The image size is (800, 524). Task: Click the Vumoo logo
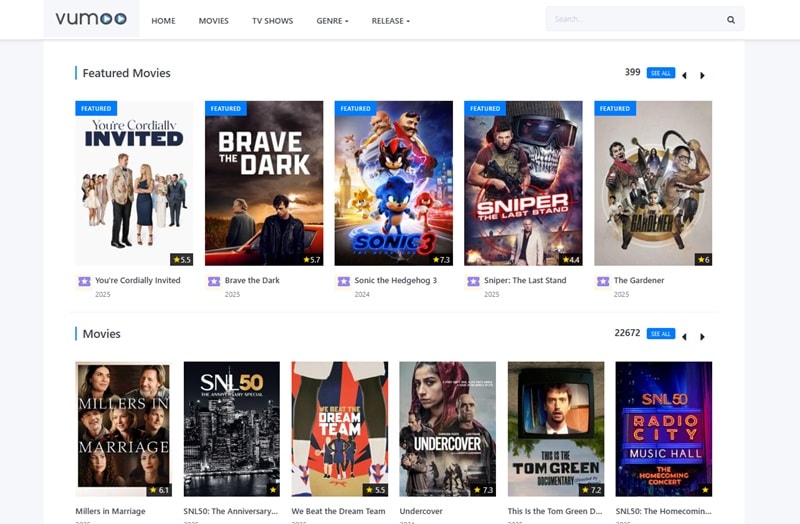[x=91, y=19]
